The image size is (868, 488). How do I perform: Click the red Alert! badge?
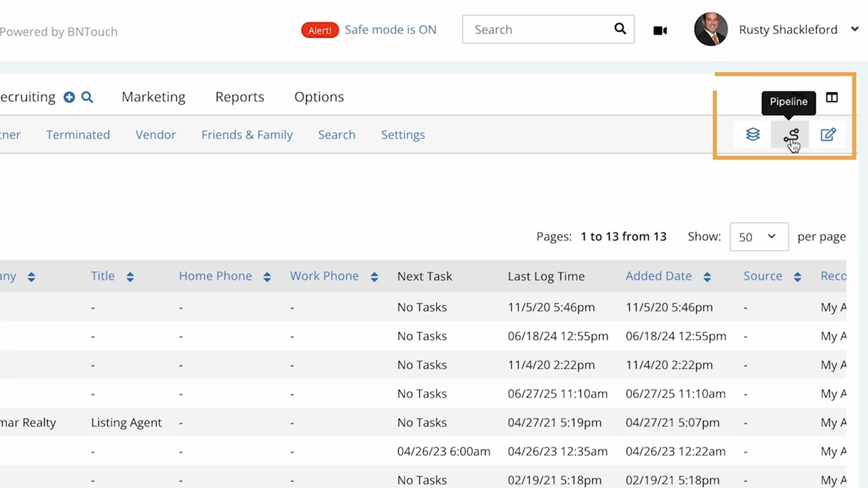[x=319, y=30]
